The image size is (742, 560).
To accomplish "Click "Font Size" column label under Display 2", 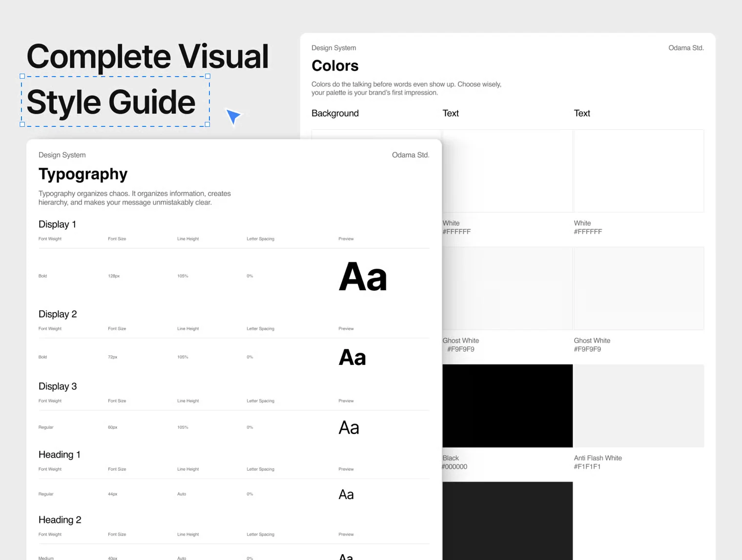I will (x=117, y=329).
